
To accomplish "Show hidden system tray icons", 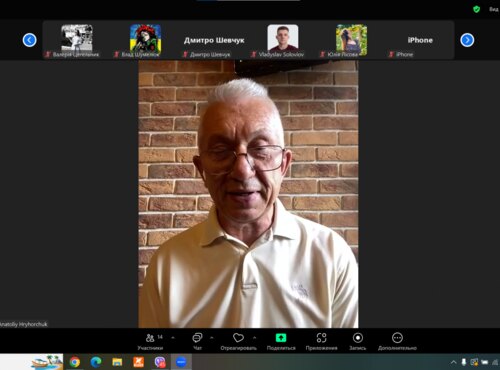I will 453,362.
